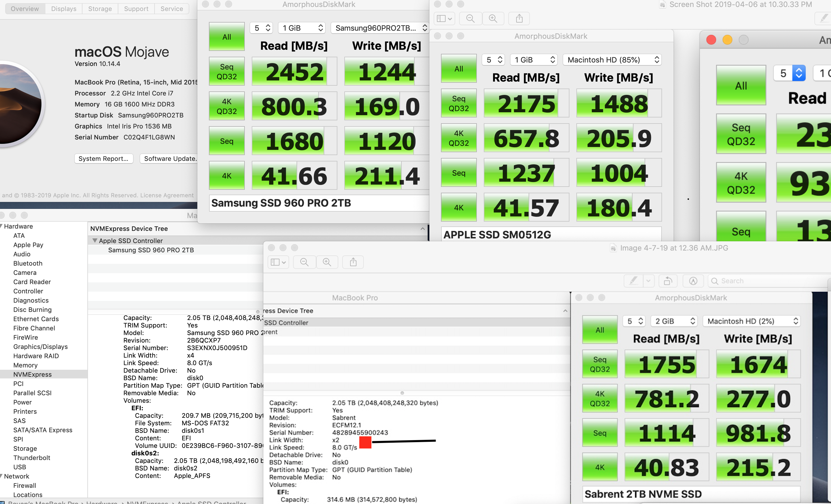Switch to Displays tab in About This Mac

(64, 9)
